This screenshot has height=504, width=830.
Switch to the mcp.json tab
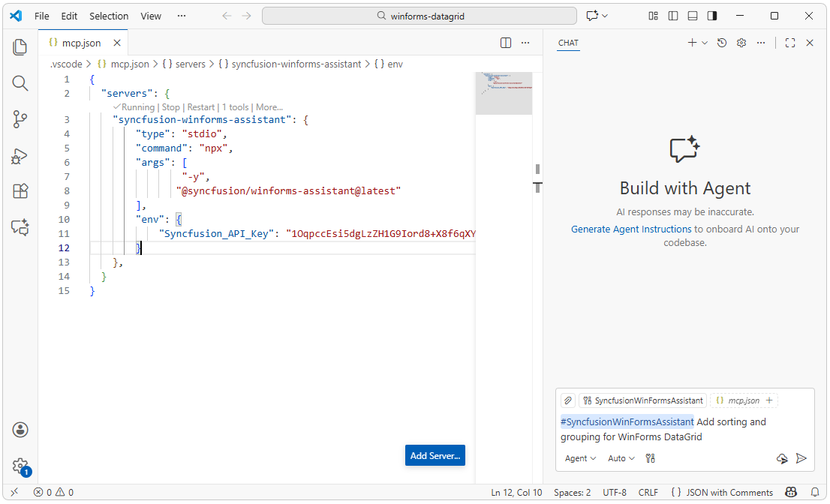(x=77, y=43)
